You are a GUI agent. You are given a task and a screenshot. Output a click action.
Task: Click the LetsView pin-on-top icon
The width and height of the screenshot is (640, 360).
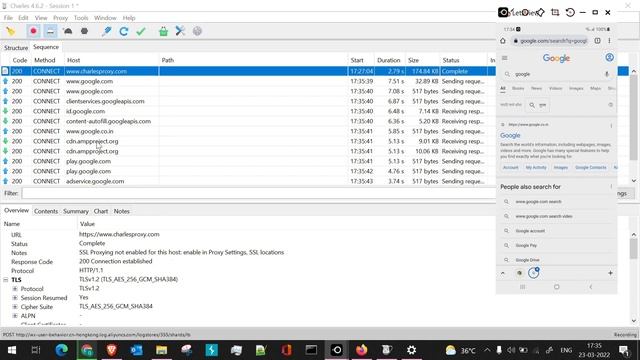[540, 12]
